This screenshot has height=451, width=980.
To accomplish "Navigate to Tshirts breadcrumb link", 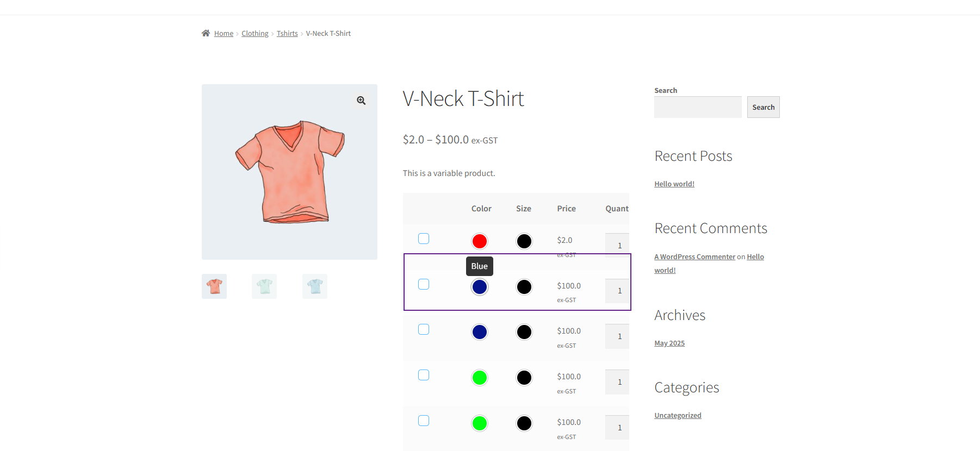I will pyautogui.click(x=287, y=34).
